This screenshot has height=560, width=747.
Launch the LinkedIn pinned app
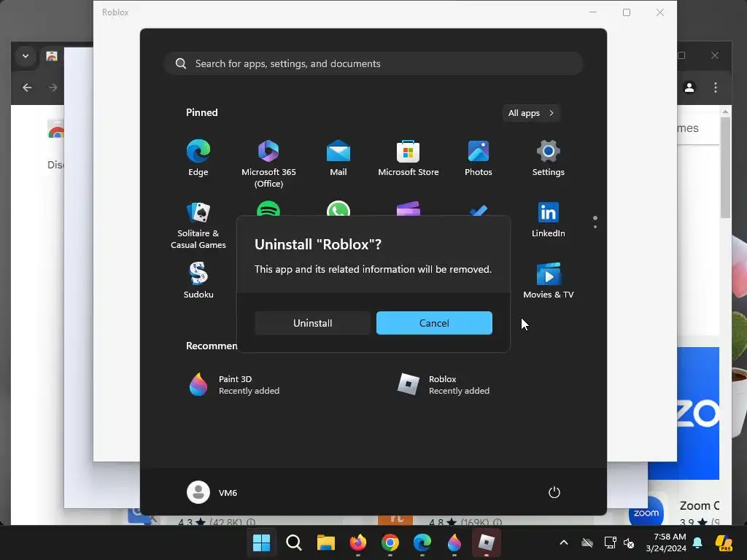click(x=549, y=219)
